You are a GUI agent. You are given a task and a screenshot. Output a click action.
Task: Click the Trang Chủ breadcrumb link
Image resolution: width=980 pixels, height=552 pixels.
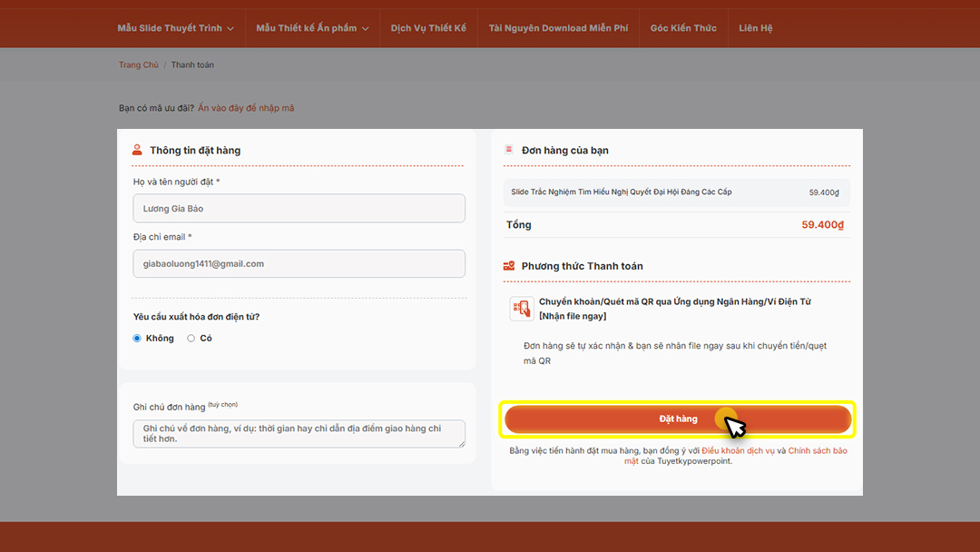pyautogui.click(x=138, y=64)
